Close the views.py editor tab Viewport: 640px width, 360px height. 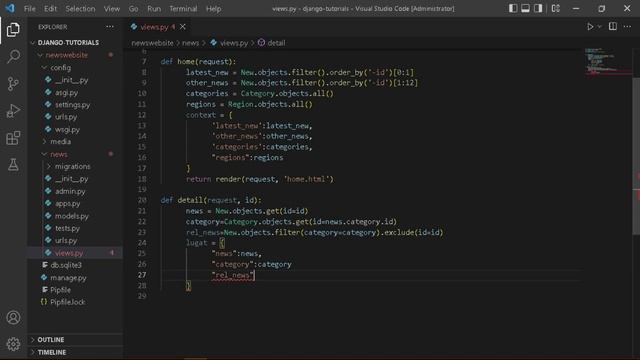tap(183, 27)
